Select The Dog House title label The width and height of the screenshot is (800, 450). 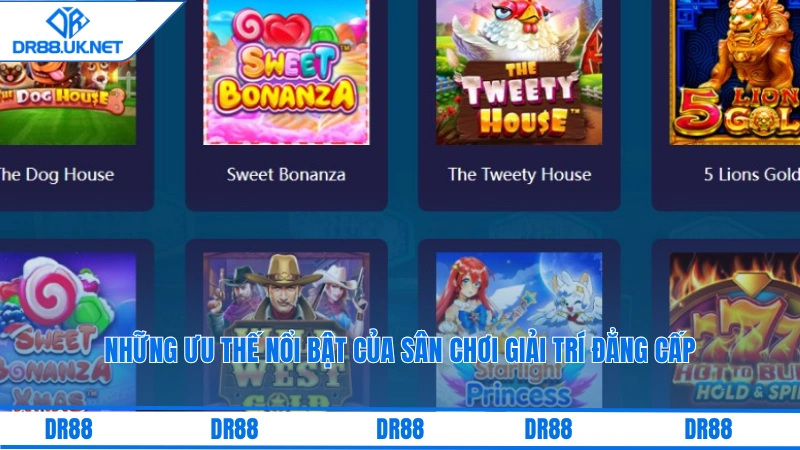(x=56, y=174)
